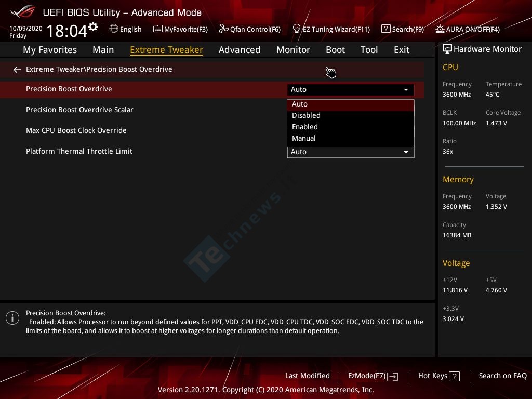Select Extreme Tweaker tab
This screenshot has width=532, height=399.
pyautogui.click(x=166, y=50)
